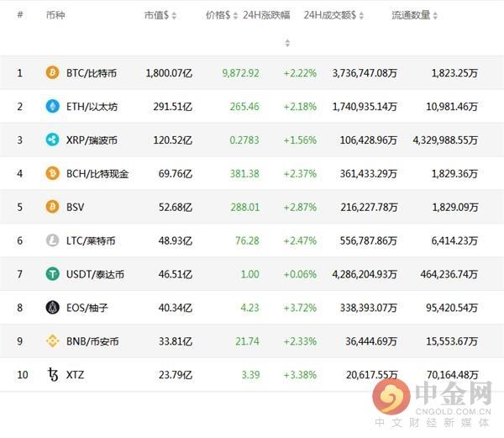Select BCH price 381.38
This screenshot has height=438, width=504.
point(244,174)
